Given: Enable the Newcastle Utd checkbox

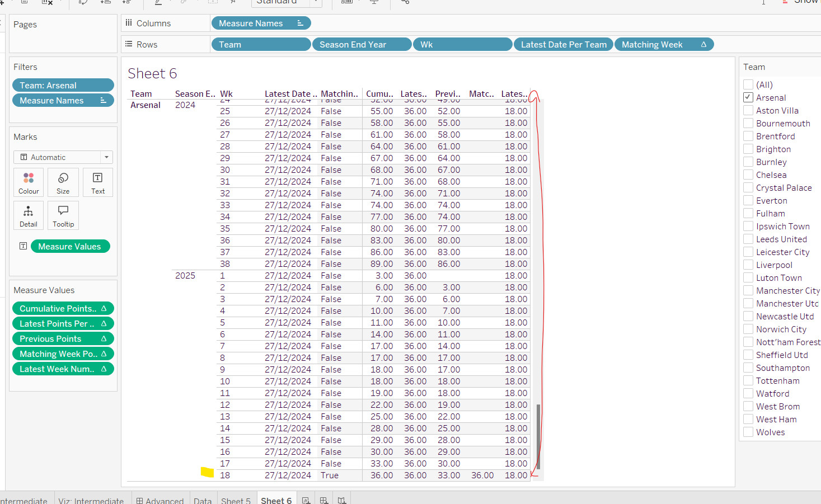Looking at the screenshot, I should coord(748,316).
